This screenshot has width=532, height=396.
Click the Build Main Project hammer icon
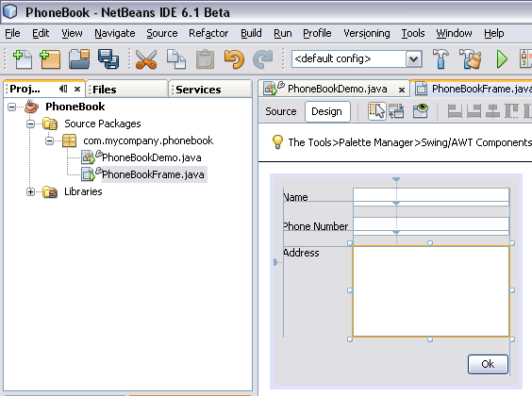pos(441,59)
